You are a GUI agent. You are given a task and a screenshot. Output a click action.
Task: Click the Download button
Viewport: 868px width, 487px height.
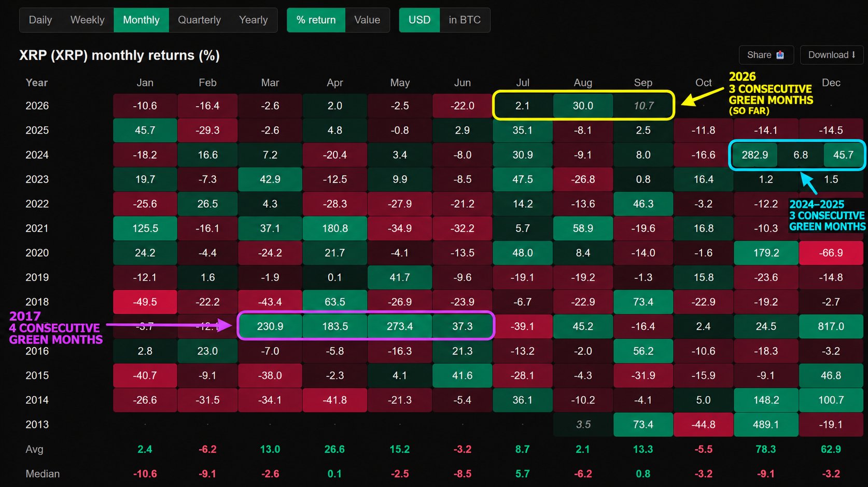pyautogui.click(x=832, y=55)
